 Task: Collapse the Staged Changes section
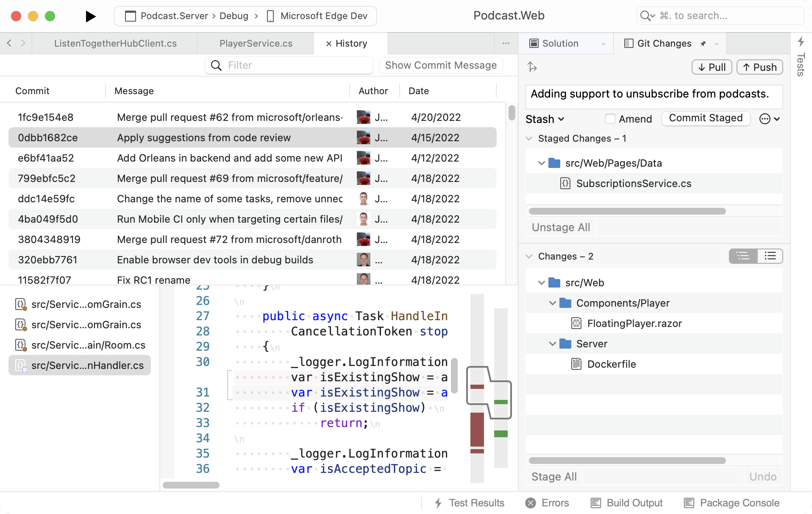(x=529, y=139)
